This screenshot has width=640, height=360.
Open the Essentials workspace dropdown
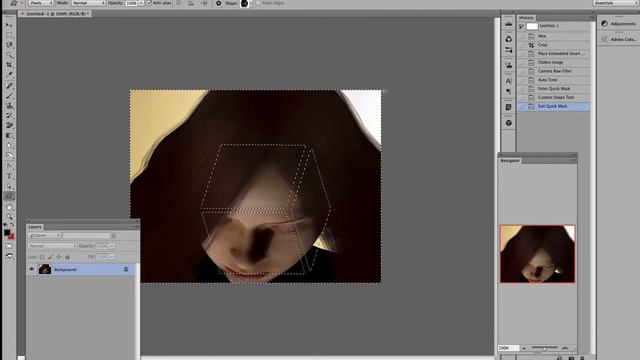[615, 3]
